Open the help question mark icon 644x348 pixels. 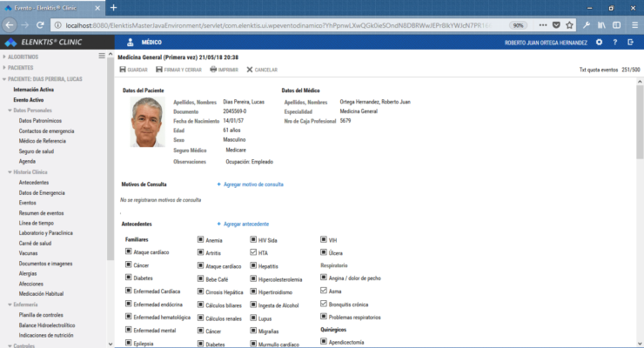tap(614, 42)
